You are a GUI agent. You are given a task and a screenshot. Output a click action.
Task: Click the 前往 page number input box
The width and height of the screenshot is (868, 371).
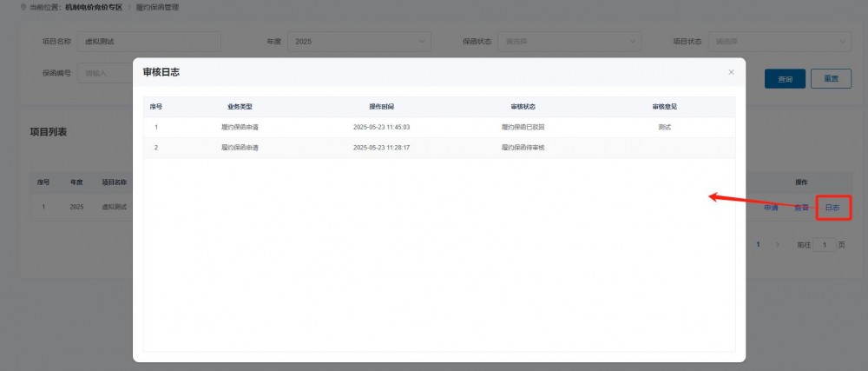[x=825, y=245]
